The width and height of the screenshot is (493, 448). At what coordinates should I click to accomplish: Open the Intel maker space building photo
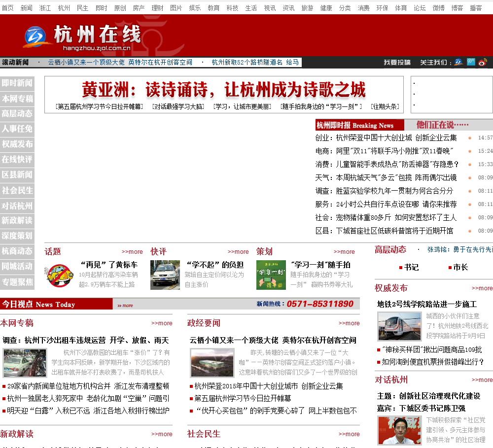point(212,363)
